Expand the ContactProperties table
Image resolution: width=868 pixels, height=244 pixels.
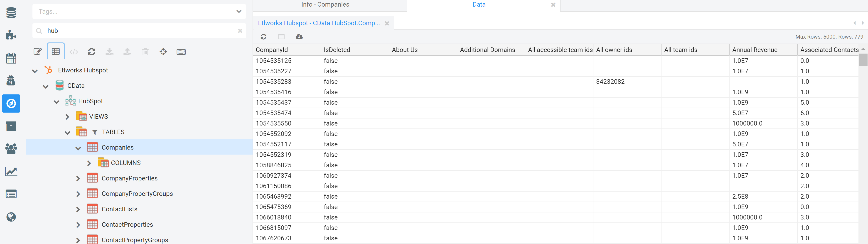coord(78,225)
